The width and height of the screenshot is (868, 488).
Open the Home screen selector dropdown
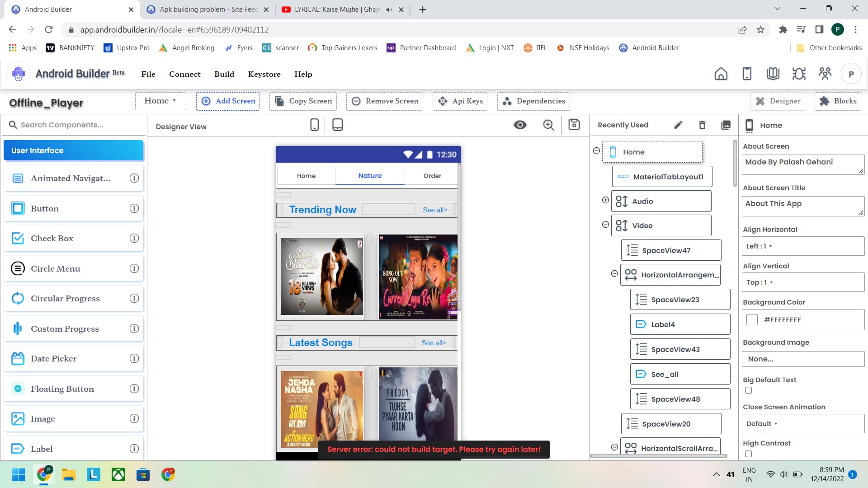coord(160,101)
